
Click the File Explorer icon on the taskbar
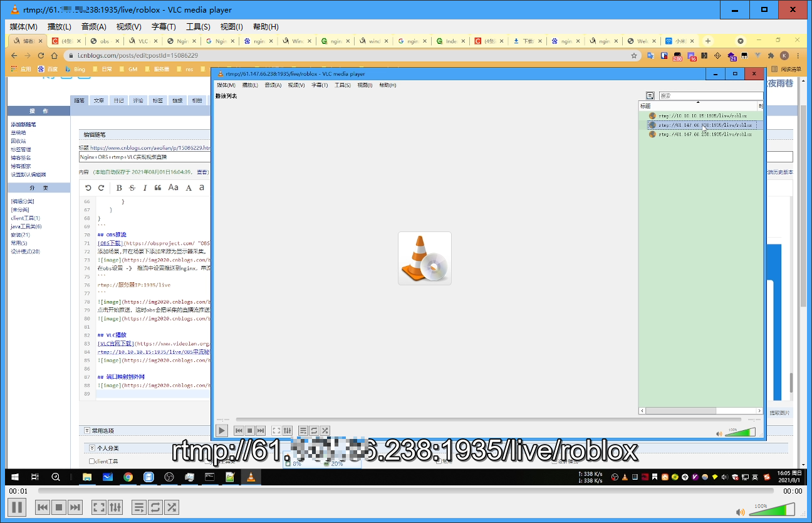coord(87,477)
